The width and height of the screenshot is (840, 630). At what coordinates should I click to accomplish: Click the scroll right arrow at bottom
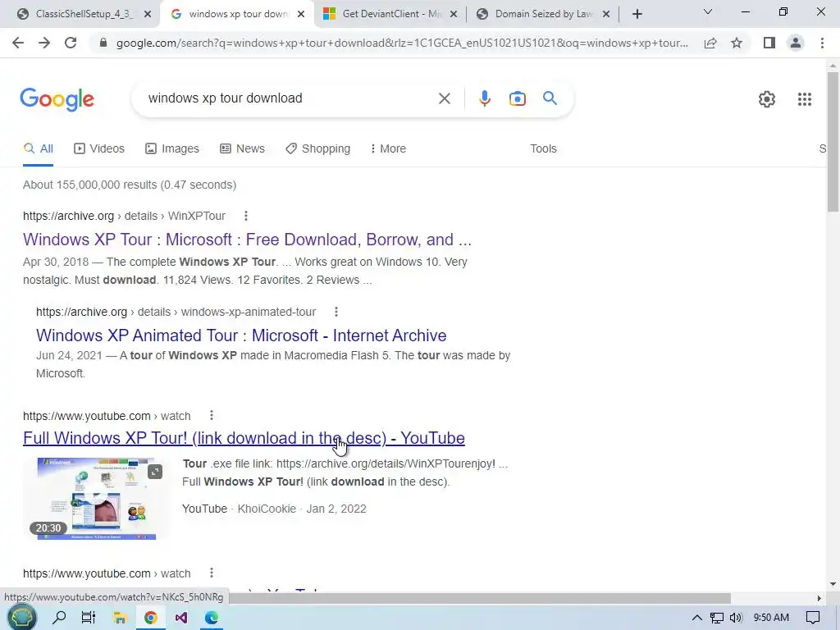pyautogui.click(x=819, y=598)
